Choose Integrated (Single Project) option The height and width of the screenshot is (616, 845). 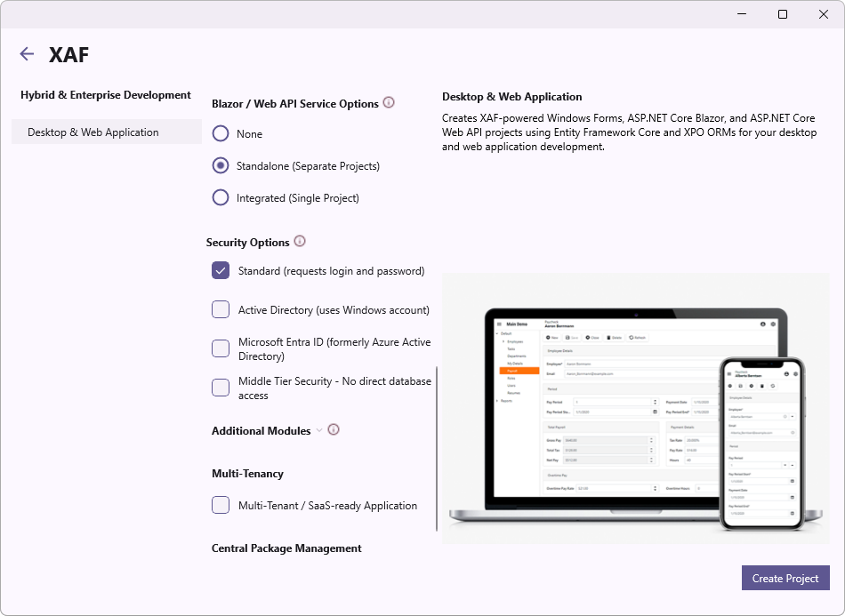pos(220,197)
